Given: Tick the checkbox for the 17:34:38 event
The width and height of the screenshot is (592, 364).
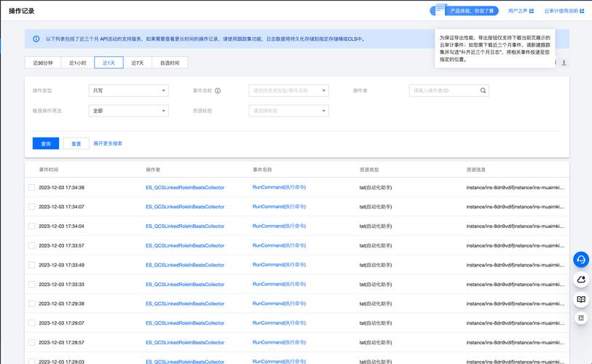Looking at the screenshot, I should tap(32, 187).
